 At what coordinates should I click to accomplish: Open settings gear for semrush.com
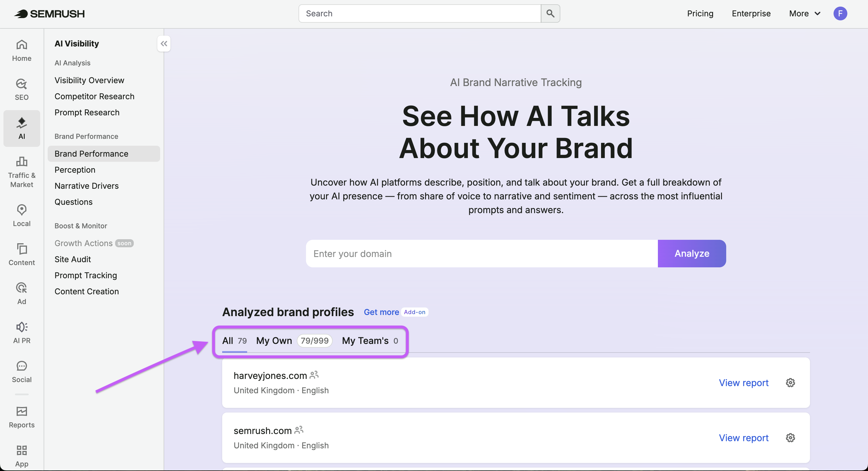tap(790, 437)
